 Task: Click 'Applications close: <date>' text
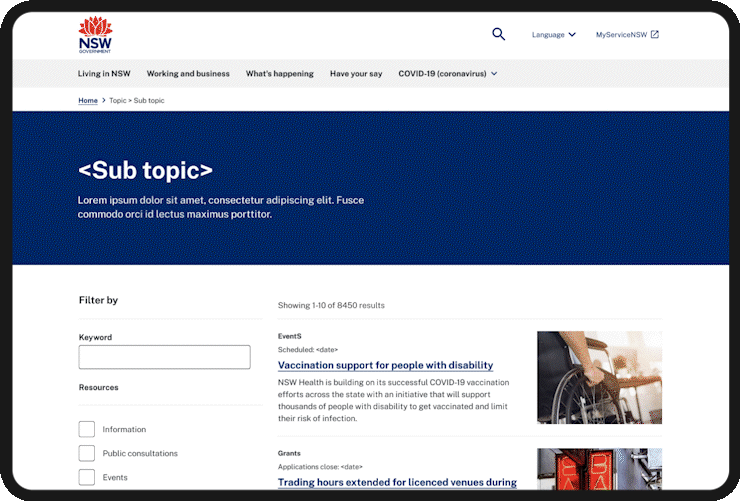tap(320, 467)
